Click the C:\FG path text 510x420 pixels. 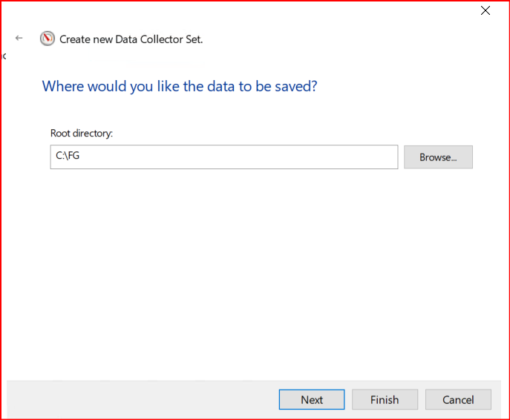[x=68, y=157]
